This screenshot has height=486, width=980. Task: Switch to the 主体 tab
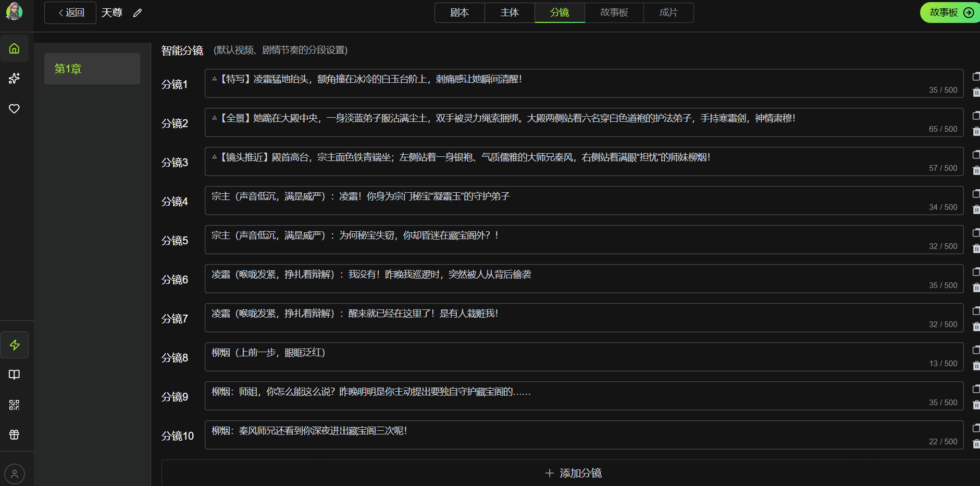(509, 13)
